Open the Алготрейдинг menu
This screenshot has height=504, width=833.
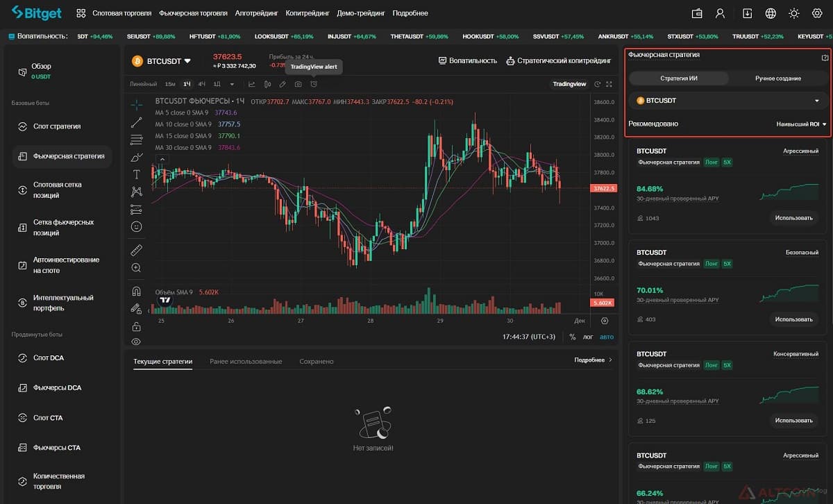point(255,13)
